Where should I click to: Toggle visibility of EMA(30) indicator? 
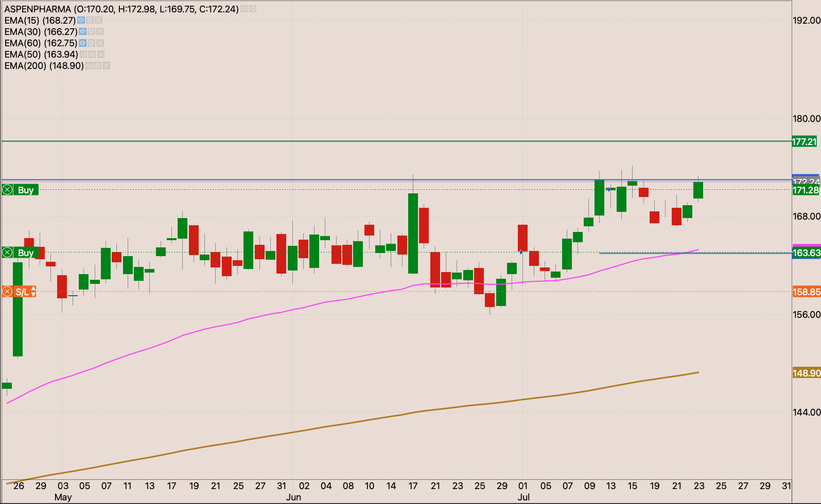(x=82, y=31)
